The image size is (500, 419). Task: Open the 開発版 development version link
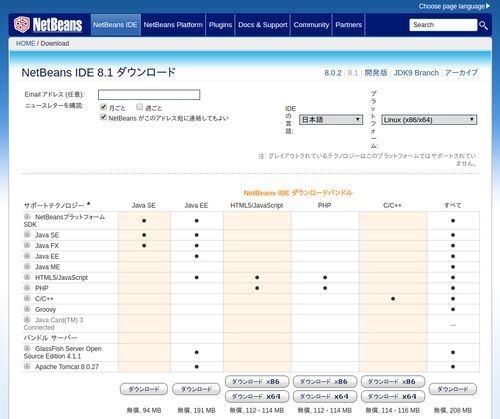(376, 73)
